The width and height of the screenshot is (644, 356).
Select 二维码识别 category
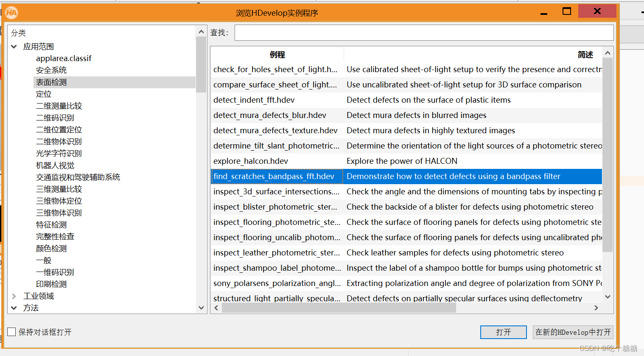tap(55, 118)
